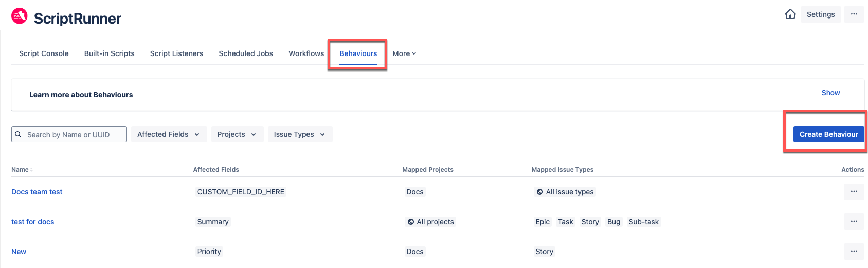Open actions menu for test for docs
Image resolution: width=868 pixels, height=268 pixels.
854,222
